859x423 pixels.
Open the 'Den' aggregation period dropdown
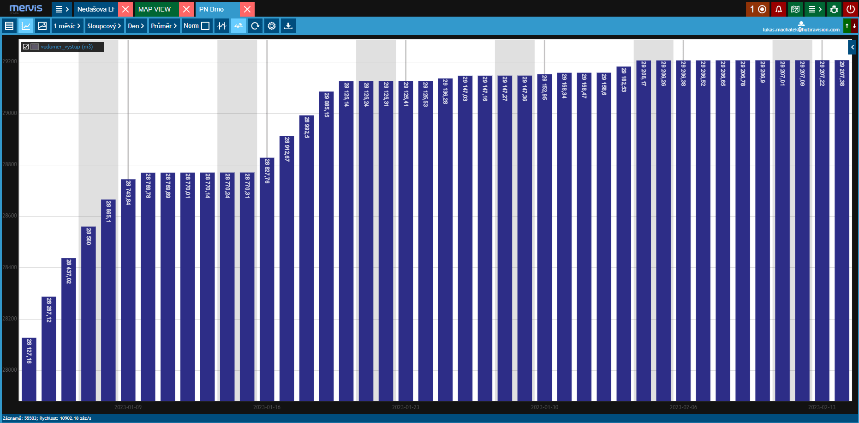(x=135, y=25)
